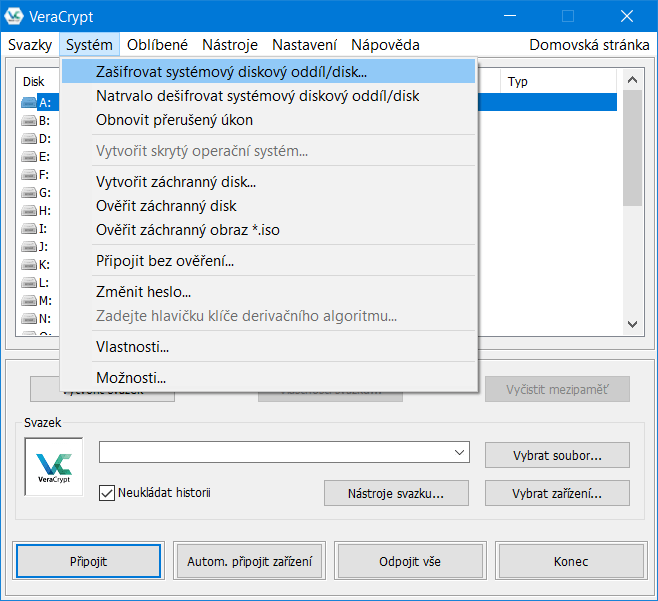
Task: Close the VeraCrypt window
Action: (x=627, y=16)
